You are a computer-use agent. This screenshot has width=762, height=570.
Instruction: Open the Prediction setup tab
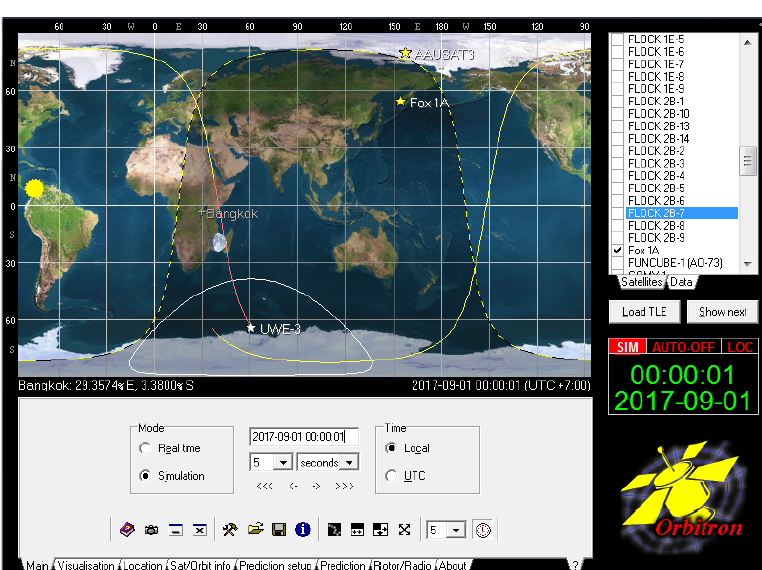click(x=275, y=565)
